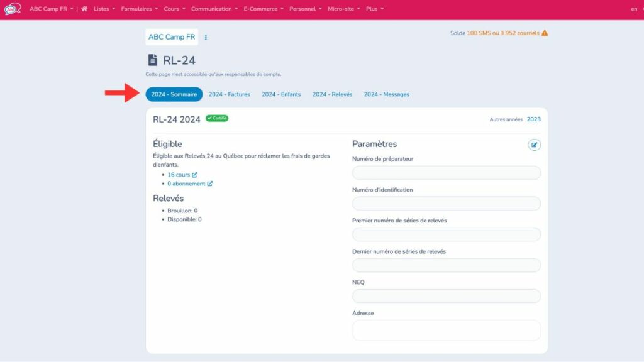
Task: Open the Plus menu dropdown
Action: tap(374, 9)
